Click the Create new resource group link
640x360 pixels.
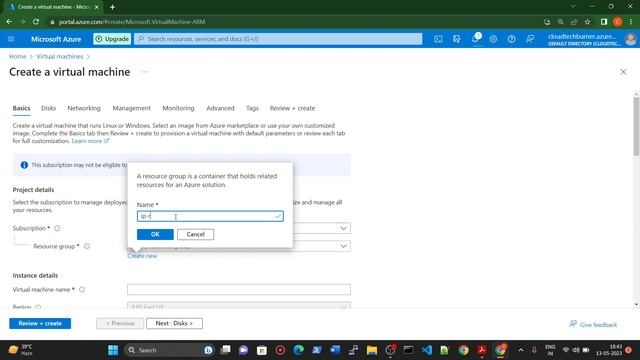[142, 256]
